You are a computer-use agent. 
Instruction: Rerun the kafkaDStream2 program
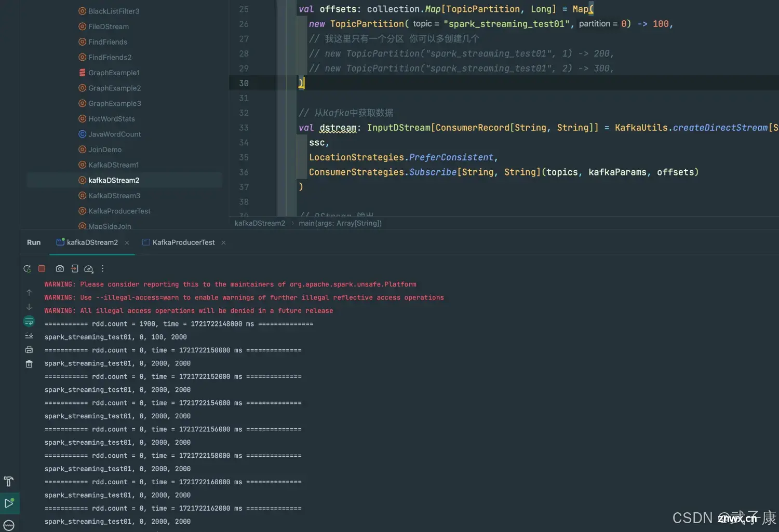28,269
